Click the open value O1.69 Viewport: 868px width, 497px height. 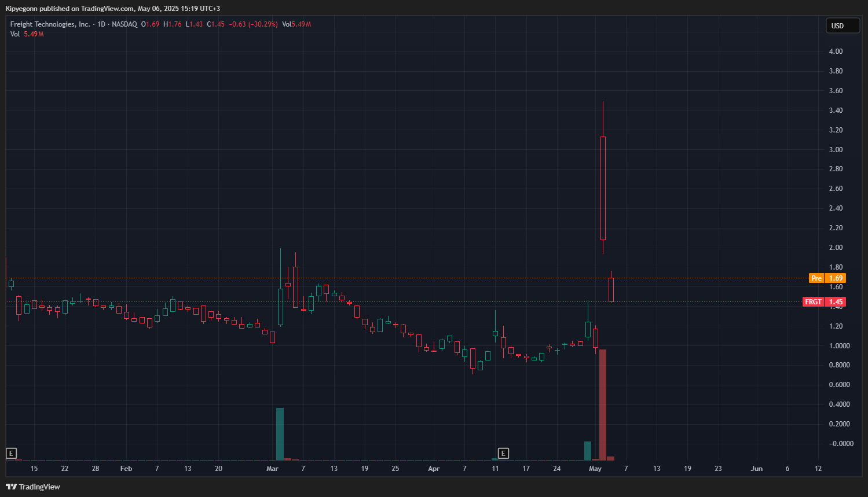point(150,24)
